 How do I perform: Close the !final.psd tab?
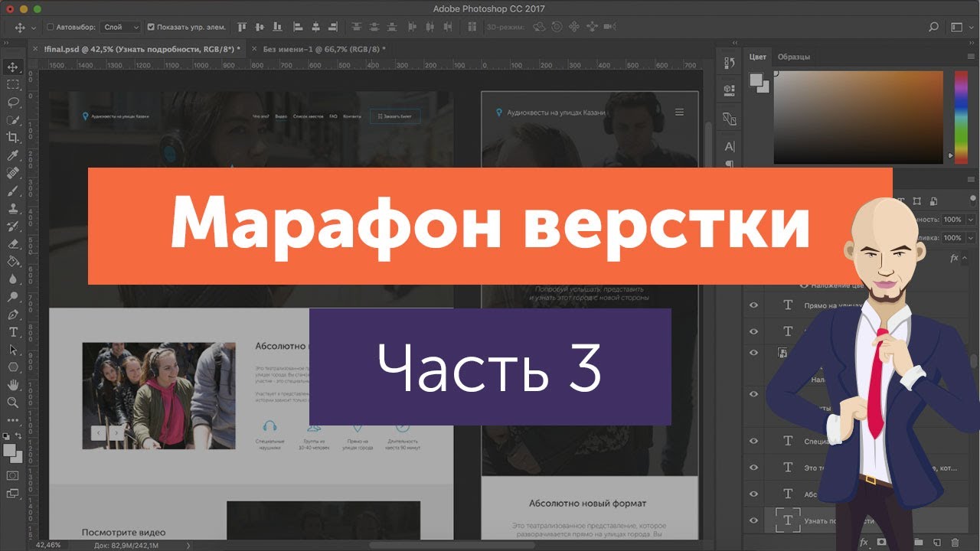[x=35, y=49]
